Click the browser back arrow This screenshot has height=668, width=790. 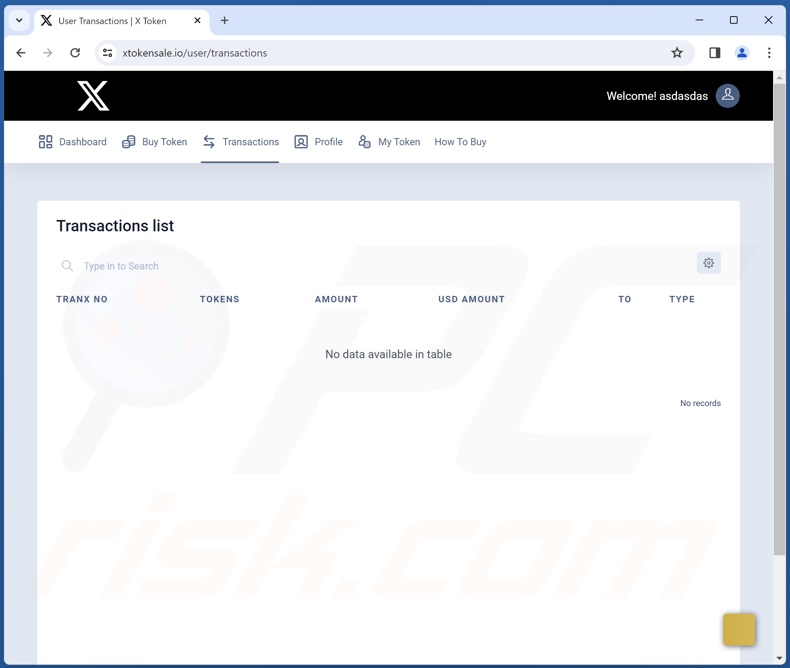click(21, 53)
